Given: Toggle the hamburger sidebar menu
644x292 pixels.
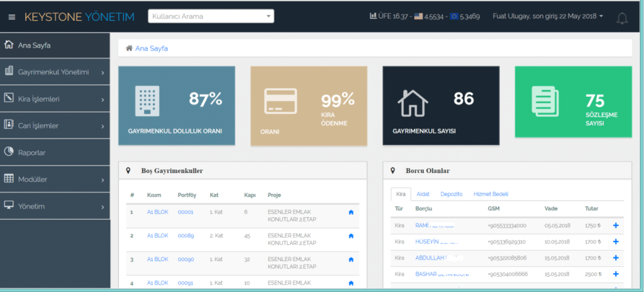Looking at the screenshot, I should (11, 17).
